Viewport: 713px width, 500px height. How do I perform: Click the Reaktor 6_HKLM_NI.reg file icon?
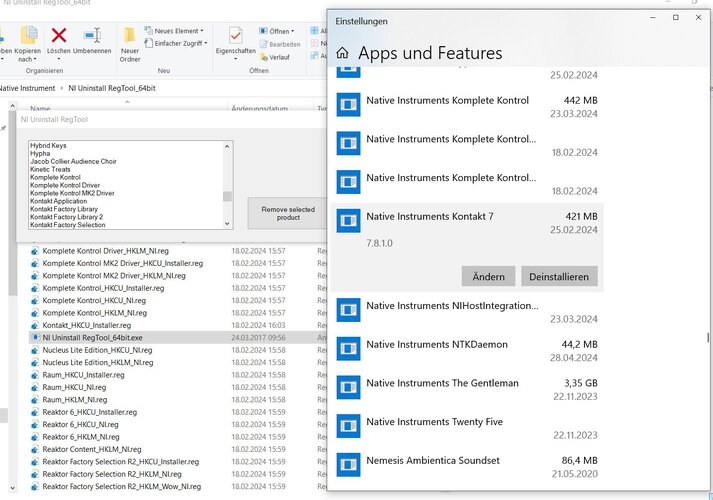pos(35,437)
